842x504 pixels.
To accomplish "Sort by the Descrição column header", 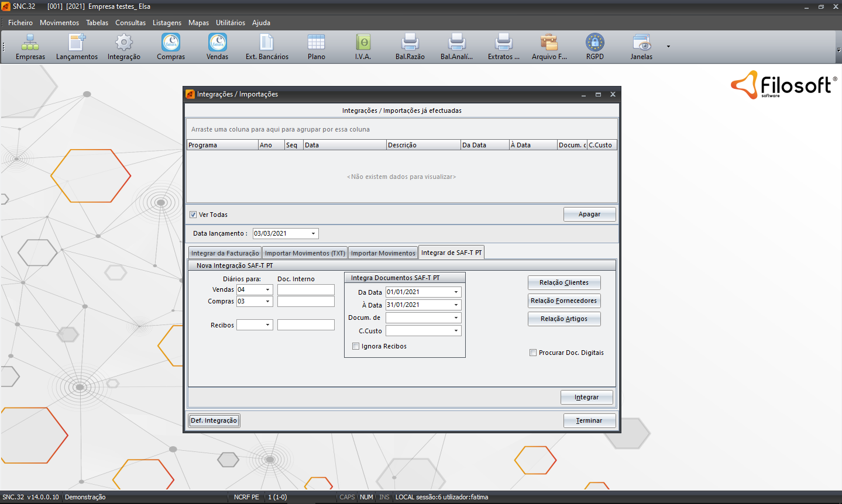I will [x=423, y=145].
